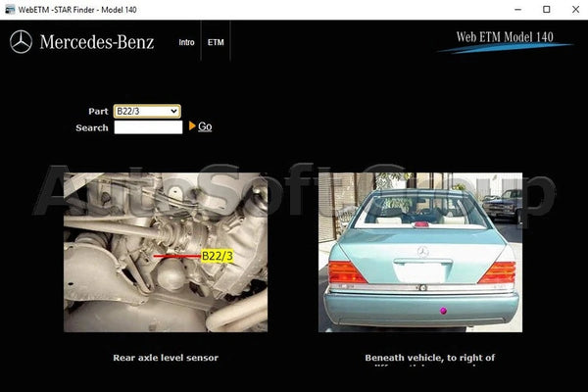Maximize the WebETM window
Viewport: 588px width, 392px height.
[x=546, y=9]
